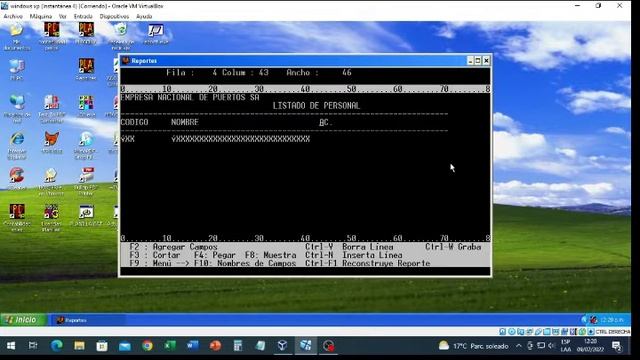Launch Excel from the taskbar

tap(170, 346)
